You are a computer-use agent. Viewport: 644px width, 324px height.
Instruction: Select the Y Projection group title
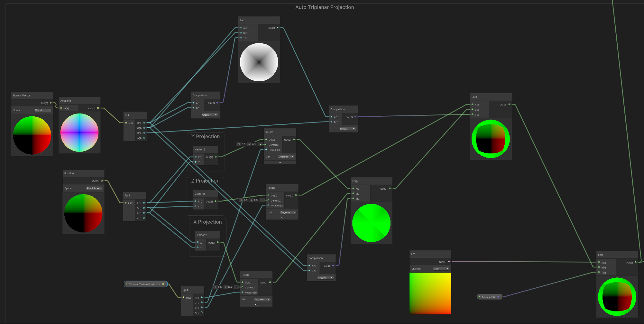pos(205,137)
